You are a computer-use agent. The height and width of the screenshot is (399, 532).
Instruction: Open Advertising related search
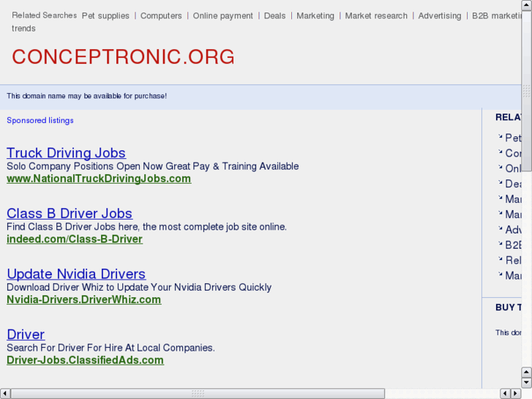[440, 16]
